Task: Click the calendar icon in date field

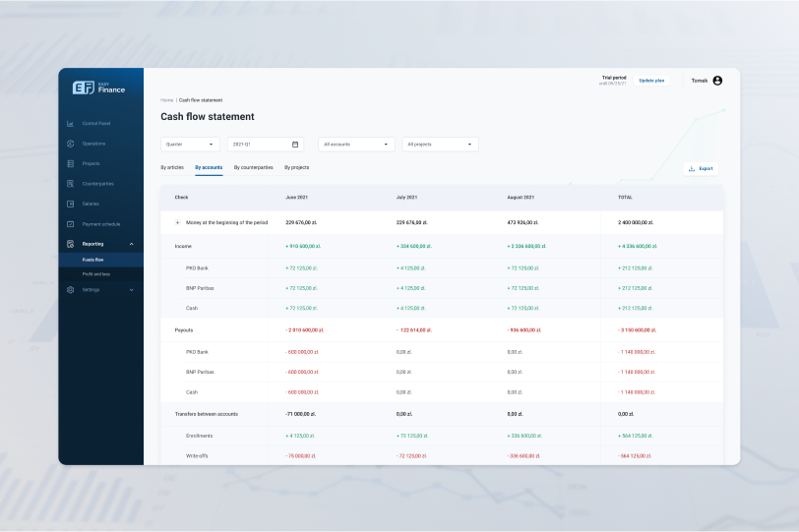Action: [x=295, y=145]
